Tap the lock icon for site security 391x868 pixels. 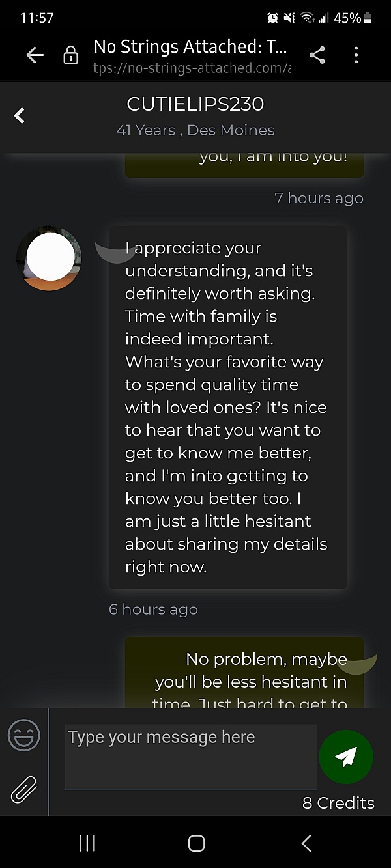pos(70,56)
